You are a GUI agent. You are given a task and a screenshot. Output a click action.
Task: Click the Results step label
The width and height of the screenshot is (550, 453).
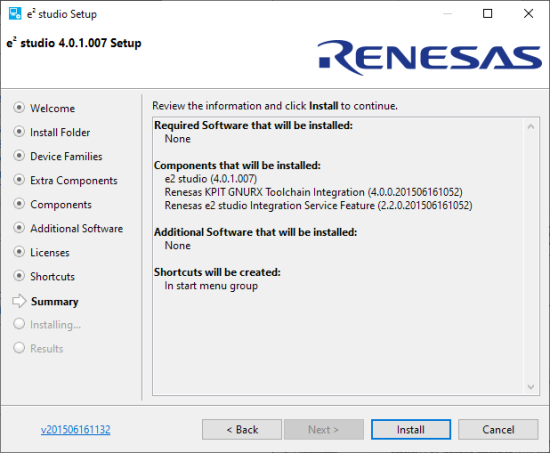[47, 348]
